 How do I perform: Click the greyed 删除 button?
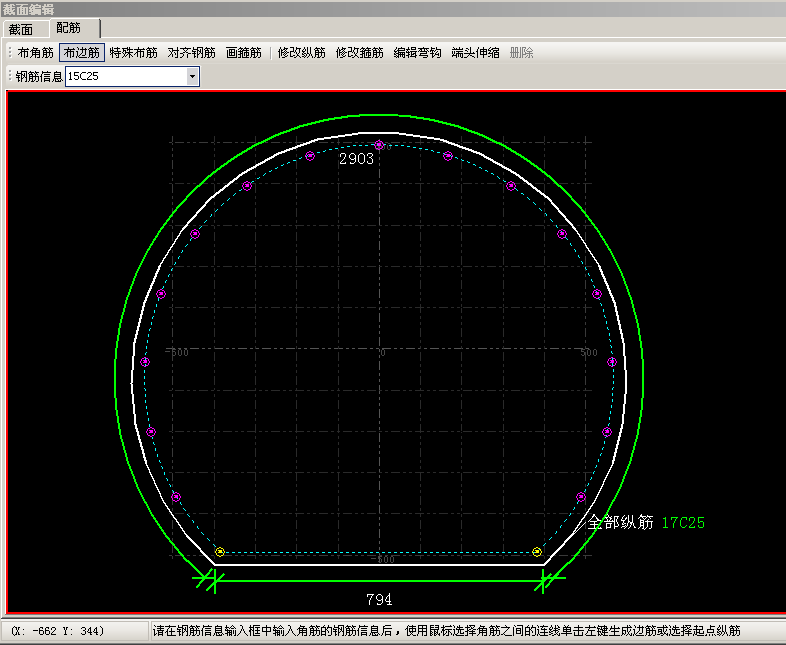521,53
